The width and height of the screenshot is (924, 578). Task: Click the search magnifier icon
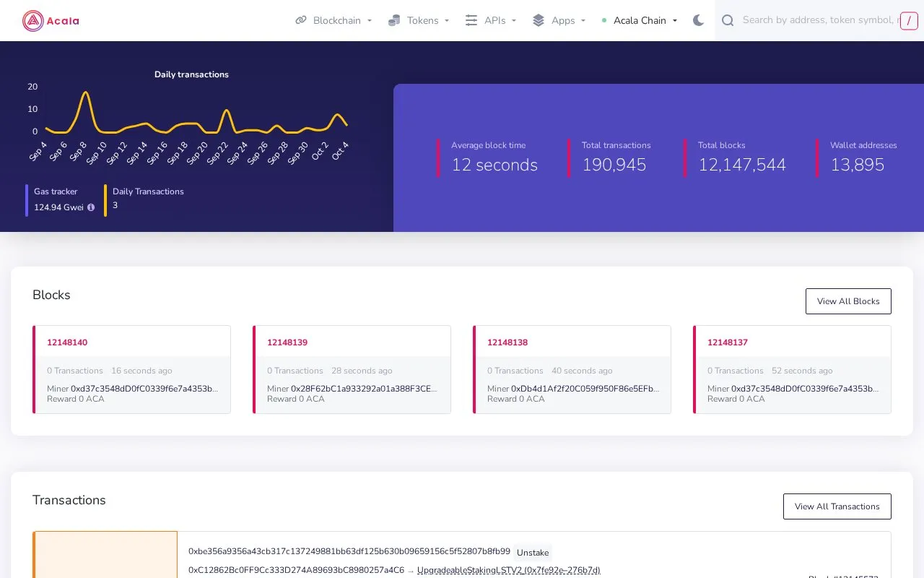[x=728, y=20]
